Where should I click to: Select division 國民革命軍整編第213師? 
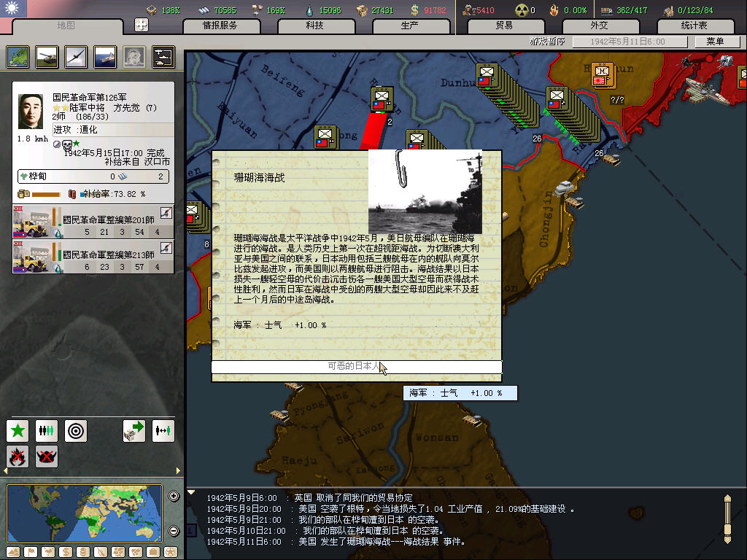tap(93, 257)
